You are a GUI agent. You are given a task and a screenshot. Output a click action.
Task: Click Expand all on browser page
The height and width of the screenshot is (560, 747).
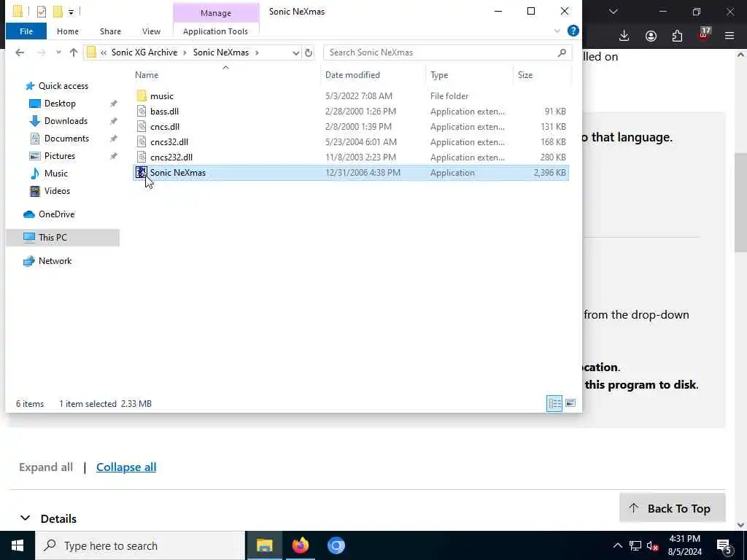point(46,467)
